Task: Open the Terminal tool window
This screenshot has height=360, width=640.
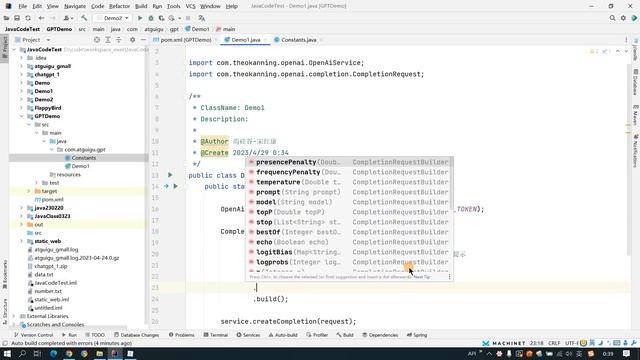Action: point(216,335)
